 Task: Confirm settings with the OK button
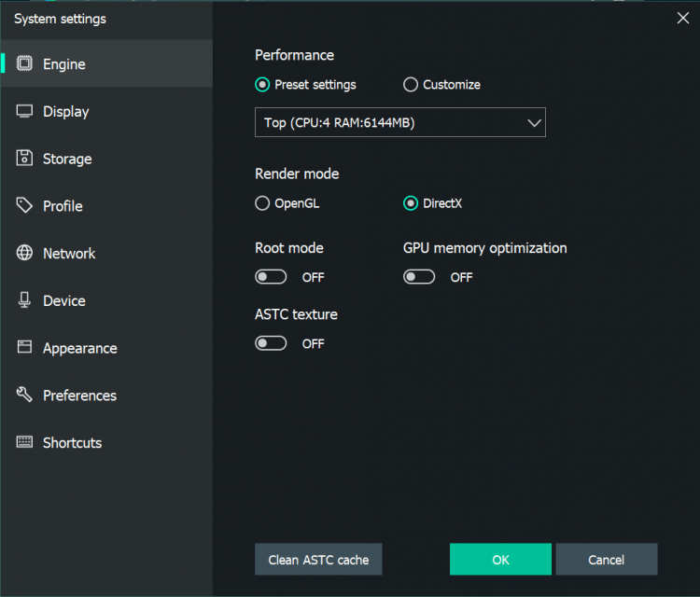(500, 560)
